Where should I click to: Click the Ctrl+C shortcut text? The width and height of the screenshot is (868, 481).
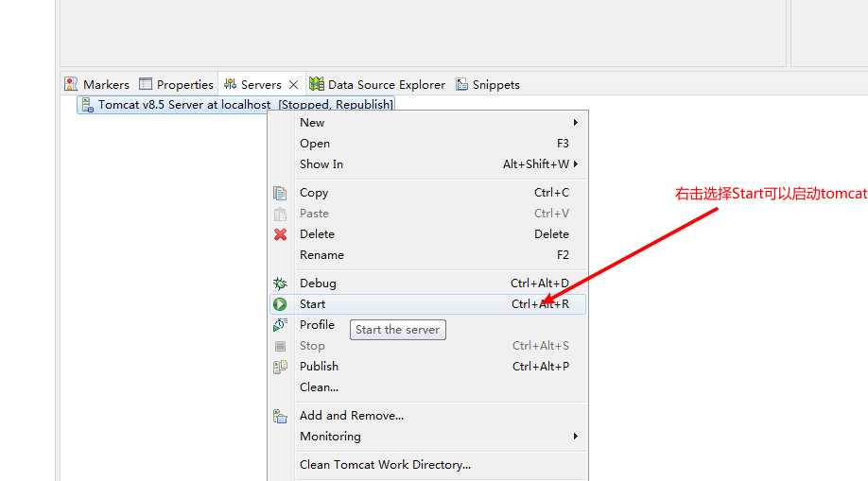tap(551, 193)
